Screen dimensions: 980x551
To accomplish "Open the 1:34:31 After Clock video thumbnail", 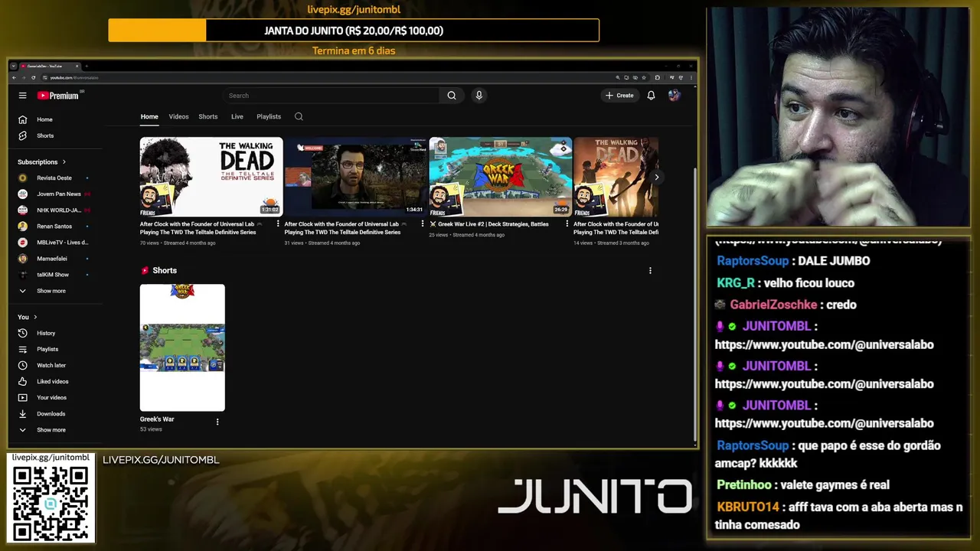I will (x=355, y=177).
